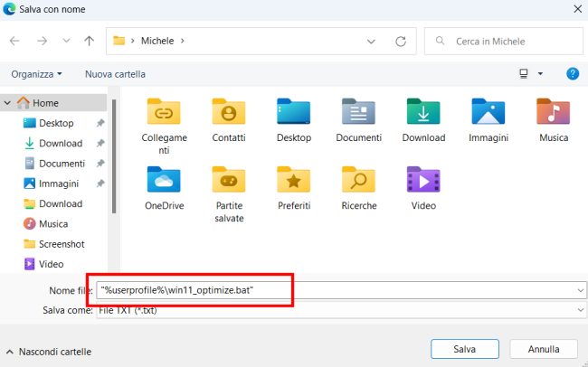
Task: Go forward with the right arrow
Action: click(x=42, y=41)
